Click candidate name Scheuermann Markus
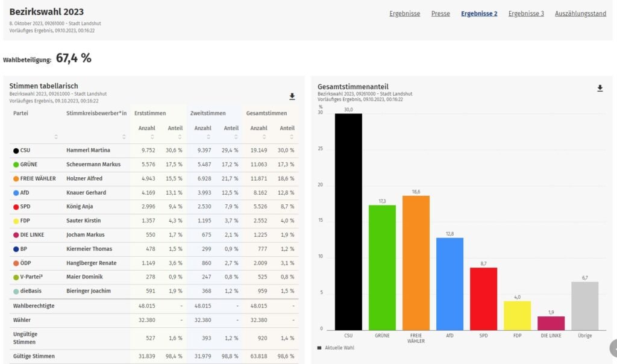This screenshot has width=617, height=364. [x=93, y=165]
